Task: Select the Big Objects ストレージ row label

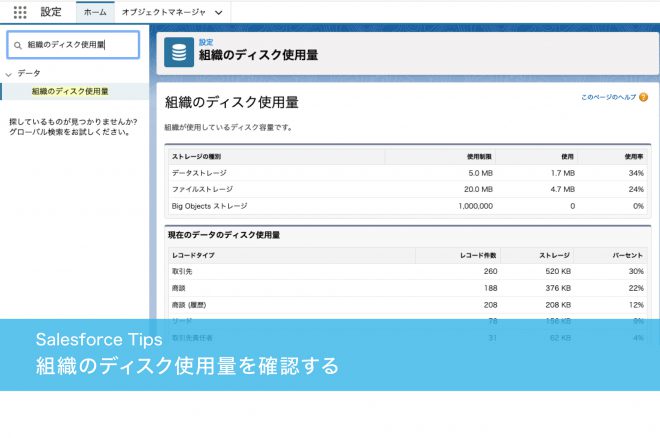Action: coord(209,206)
